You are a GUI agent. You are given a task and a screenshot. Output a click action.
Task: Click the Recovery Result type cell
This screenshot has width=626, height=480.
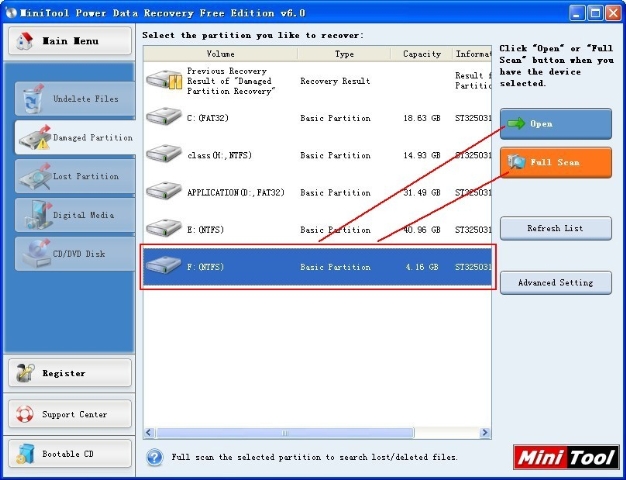tap(335, 81)
